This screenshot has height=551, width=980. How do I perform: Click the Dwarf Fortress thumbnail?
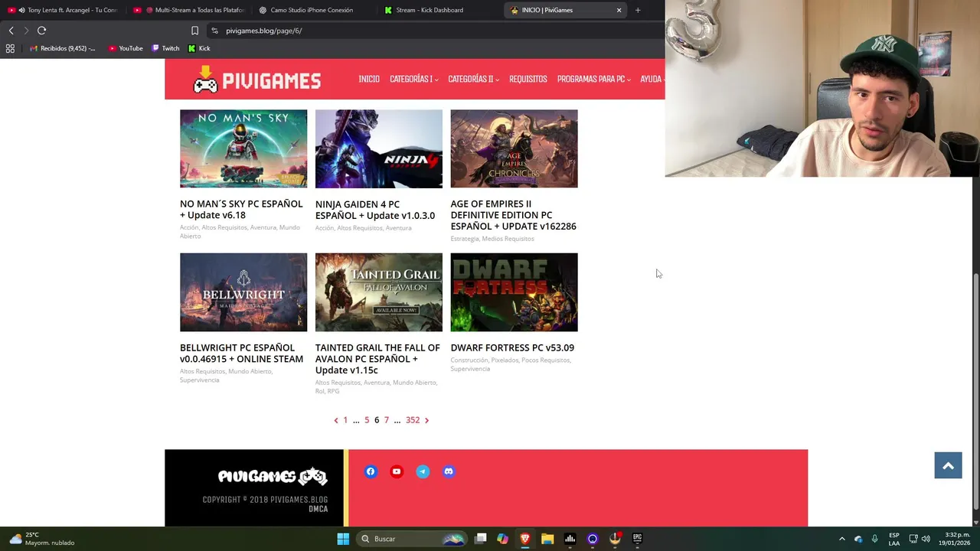point(514,292)
